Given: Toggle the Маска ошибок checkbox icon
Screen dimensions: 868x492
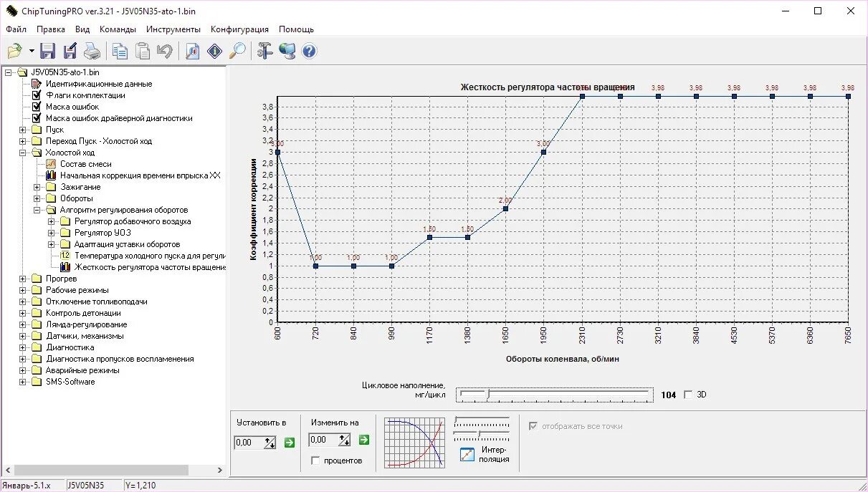Looking at the screenshot, I should click(37, 107).
